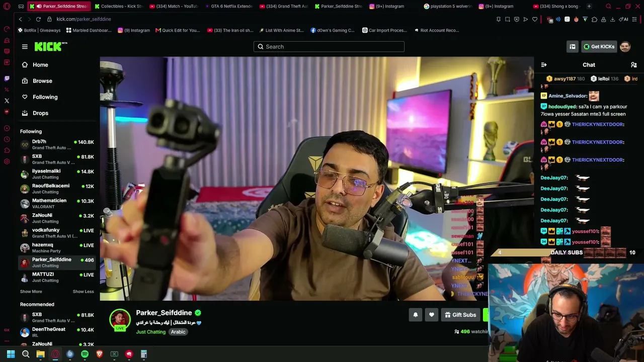Open the Parker_Seifddine channel name
Screen dimensions: 644x362
click(x=164, y=313)
